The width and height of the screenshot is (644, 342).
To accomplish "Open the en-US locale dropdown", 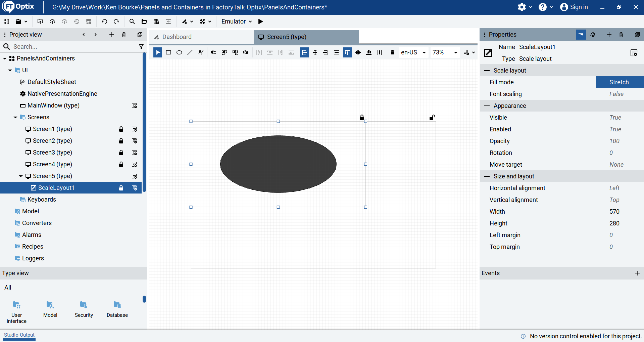I will click(x=413, y=52).
